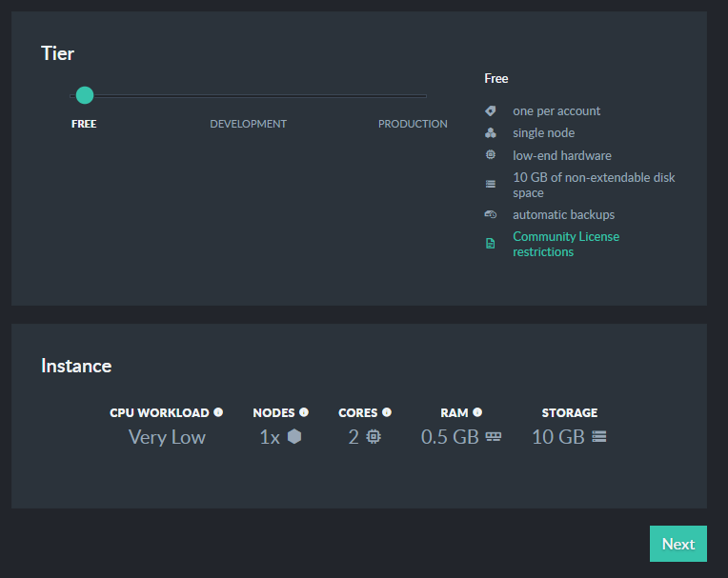The width and height of the screenshot is (728, 578).
Task: Click the one per account text
Action: click(556, 110)
